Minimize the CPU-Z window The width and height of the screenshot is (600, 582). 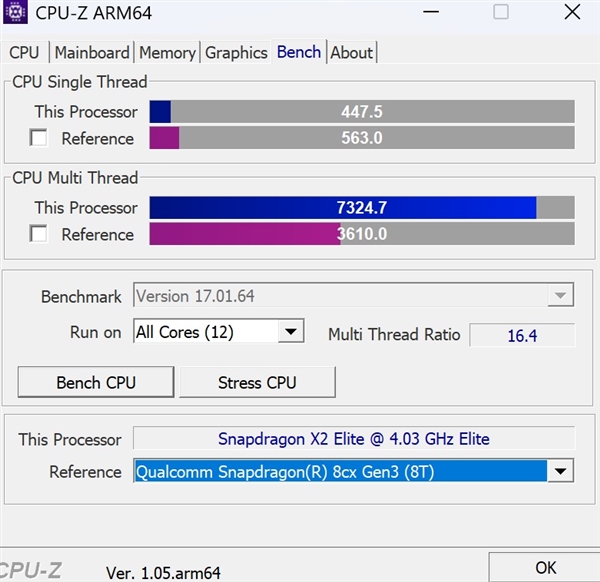tap(431, 12)
